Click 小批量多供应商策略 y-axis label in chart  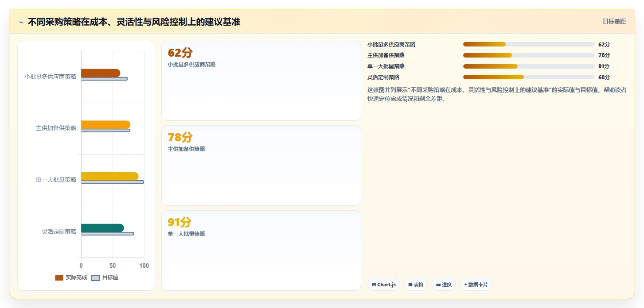click(50, 77)
